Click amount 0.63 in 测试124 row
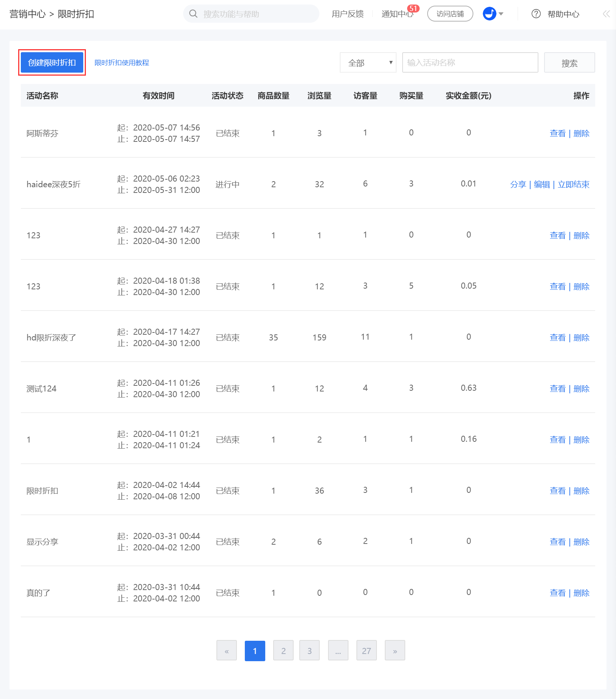 (468, 388)
